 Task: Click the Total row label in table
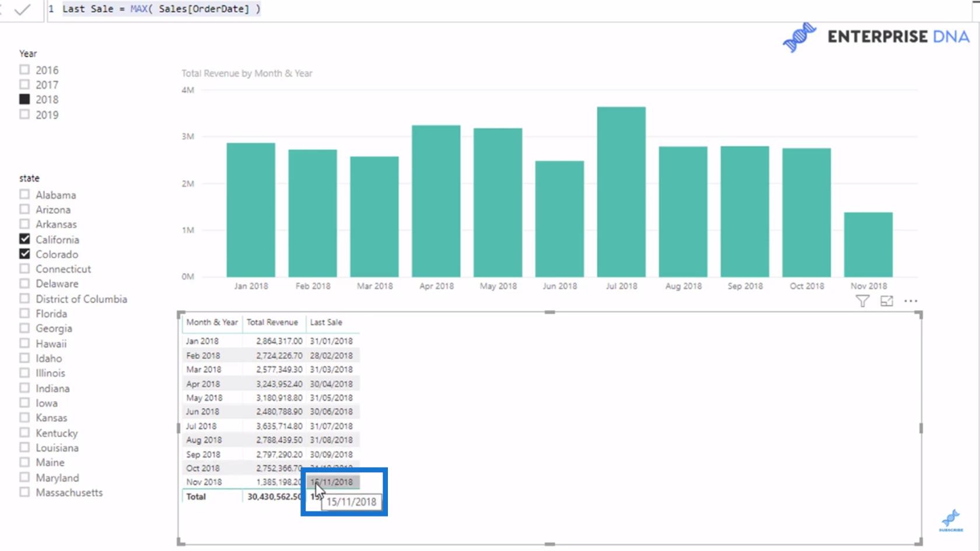pos(196,497)
